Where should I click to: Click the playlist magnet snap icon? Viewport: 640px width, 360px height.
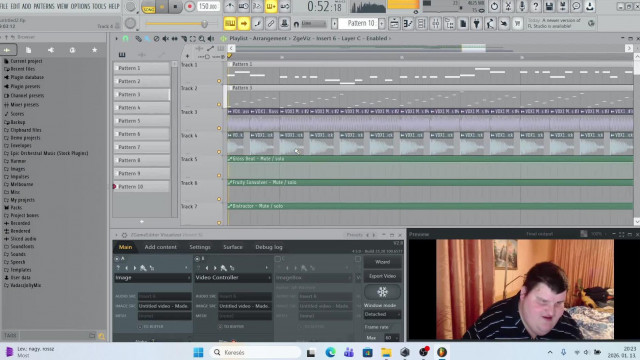click(125, 38)
